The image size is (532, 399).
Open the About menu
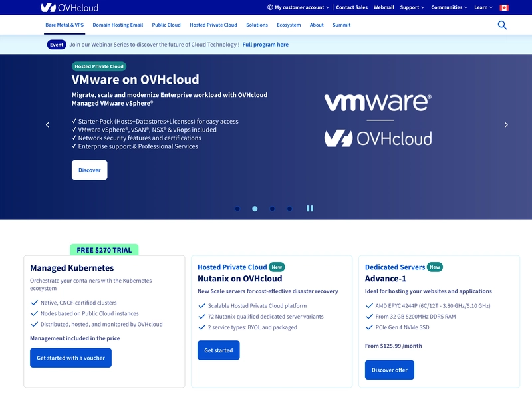317,25
